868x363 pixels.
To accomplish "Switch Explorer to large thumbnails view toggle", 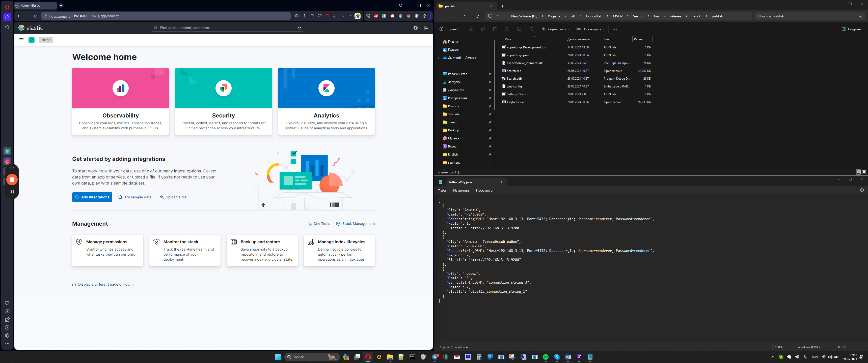I will tap(864, 172).
